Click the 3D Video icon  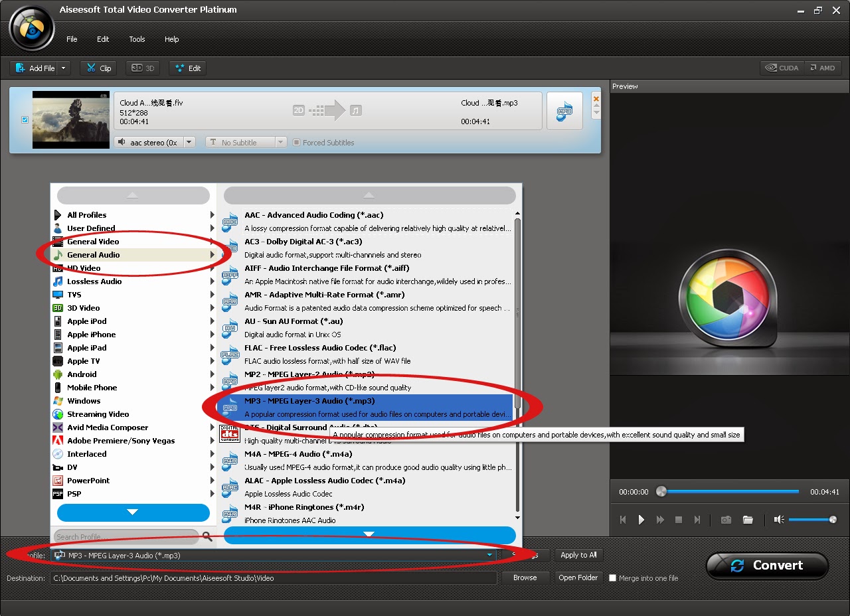pyautogui.click(x=58, y=308)
